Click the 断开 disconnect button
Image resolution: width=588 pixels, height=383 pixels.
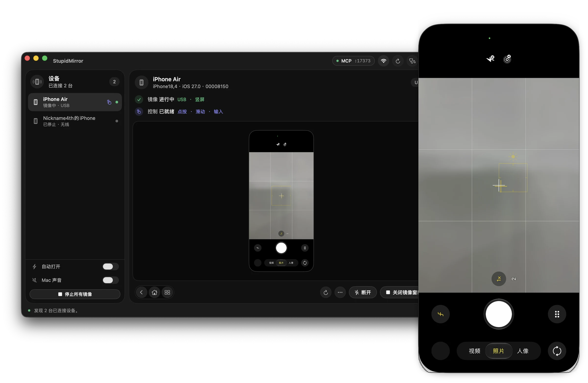363,293
